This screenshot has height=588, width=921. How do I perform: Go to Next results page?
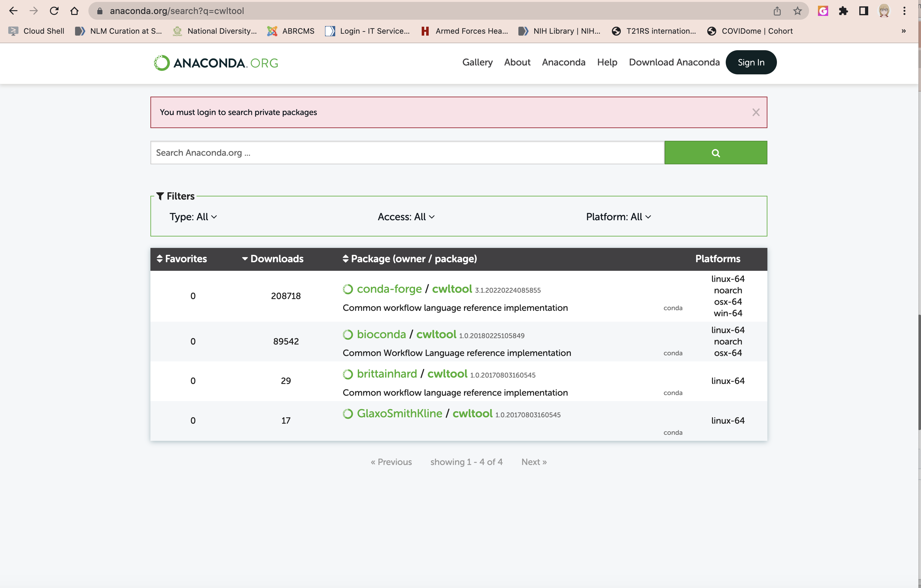(534, 462)
